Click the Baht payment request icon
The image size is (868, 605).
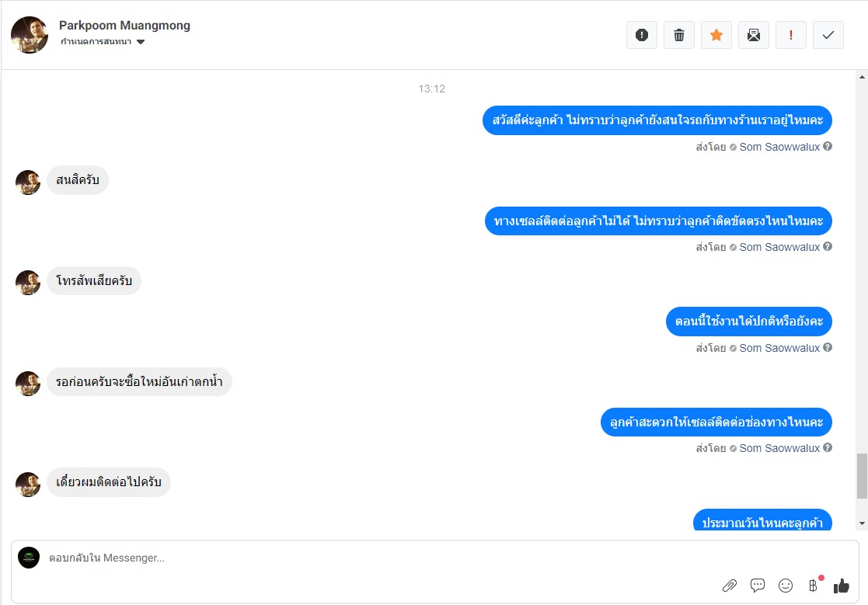pyautogui.click(x=813, y=586)
